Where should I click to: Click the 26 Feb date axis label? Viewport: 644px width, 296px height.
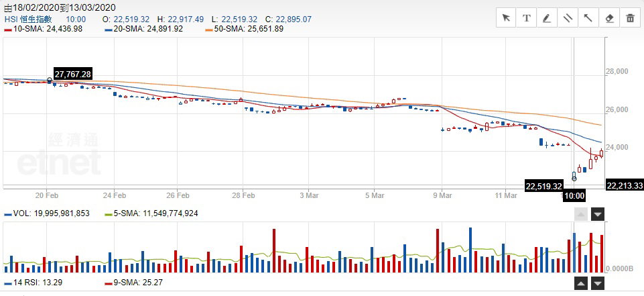pos(178,195)
